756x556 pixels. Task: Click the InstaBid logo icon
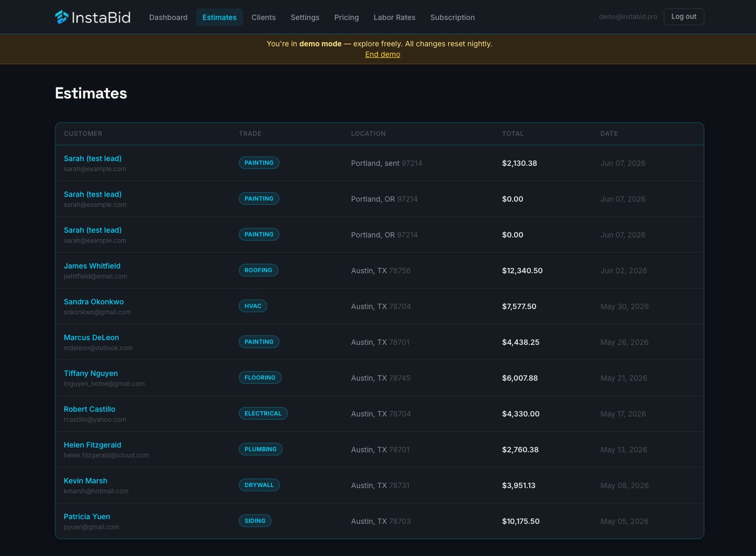click(62, 17)
